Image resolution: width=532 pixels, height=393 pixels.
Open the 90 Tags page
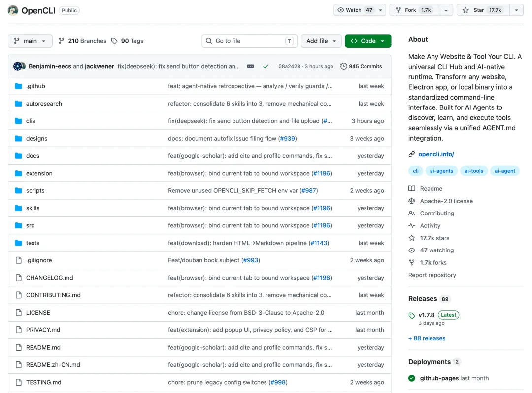[x=127, y=41]
